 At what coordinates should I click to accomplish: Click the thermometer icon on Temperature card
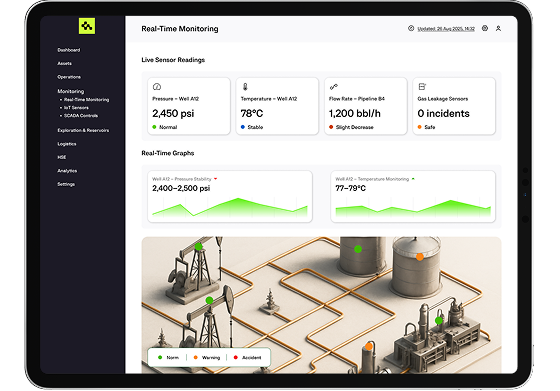click(x=245, y=86)
